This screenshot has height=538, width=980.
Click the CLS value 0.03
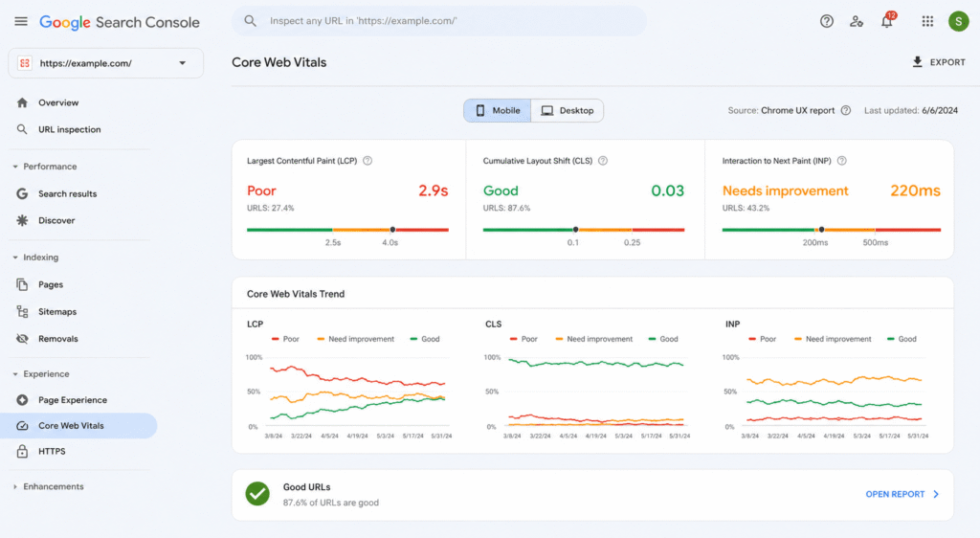pyautogui.click(x=667, y=191)
